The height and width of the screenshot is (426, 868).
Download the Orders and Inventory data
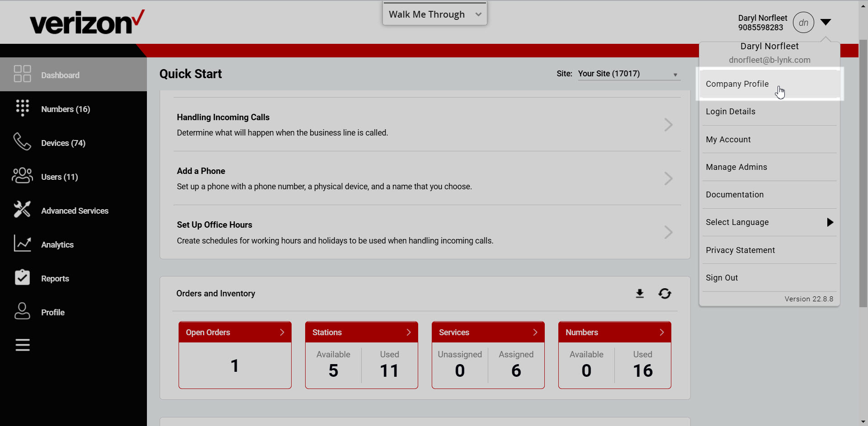(640, 294)
